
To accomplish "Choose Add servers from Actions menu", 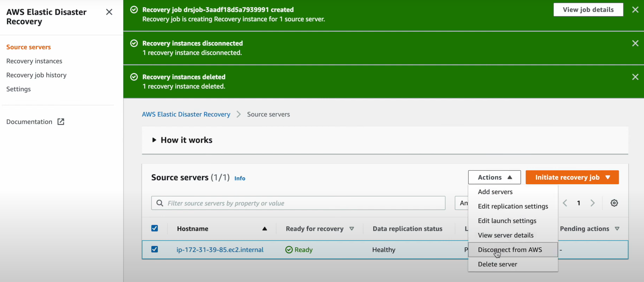I will [x=513, y=192].
